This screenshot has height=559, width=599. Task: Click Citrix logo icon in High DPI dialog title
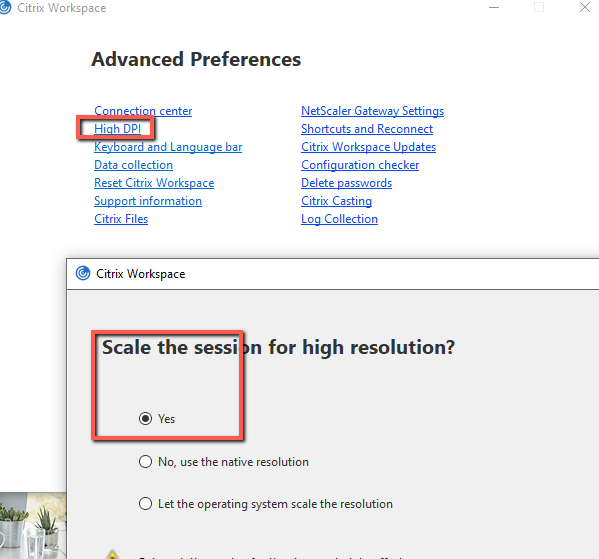point(83,273)
